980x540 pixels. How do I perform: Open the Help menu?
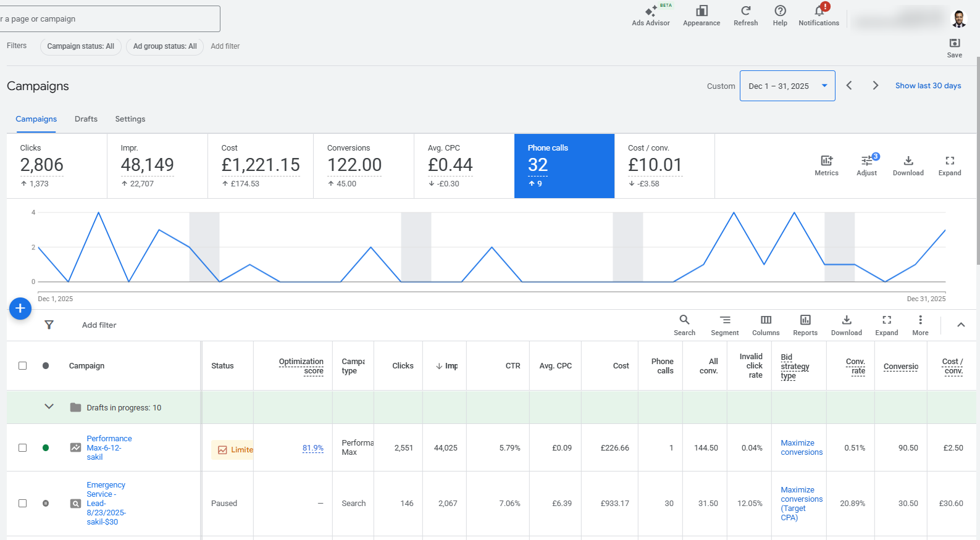780,16
